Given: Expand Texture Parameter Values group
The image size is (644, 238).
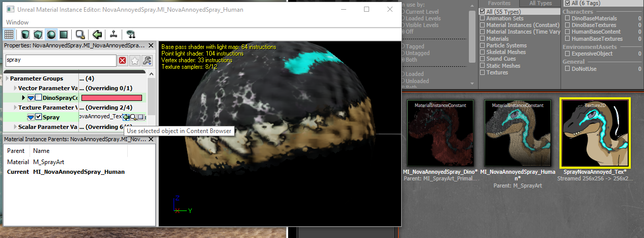Looking at the screenshot, I should click(x=15, y=108).
